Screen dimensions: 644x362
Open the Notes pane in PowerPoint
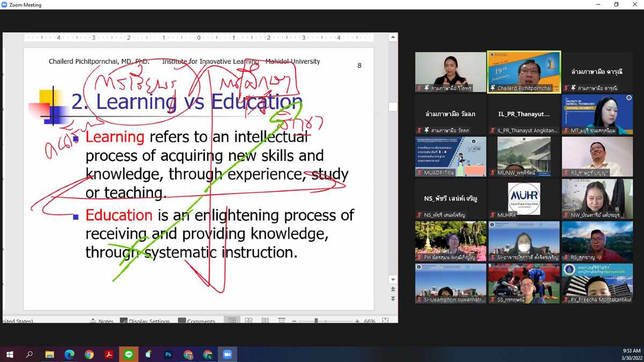(x=102, y=321)
